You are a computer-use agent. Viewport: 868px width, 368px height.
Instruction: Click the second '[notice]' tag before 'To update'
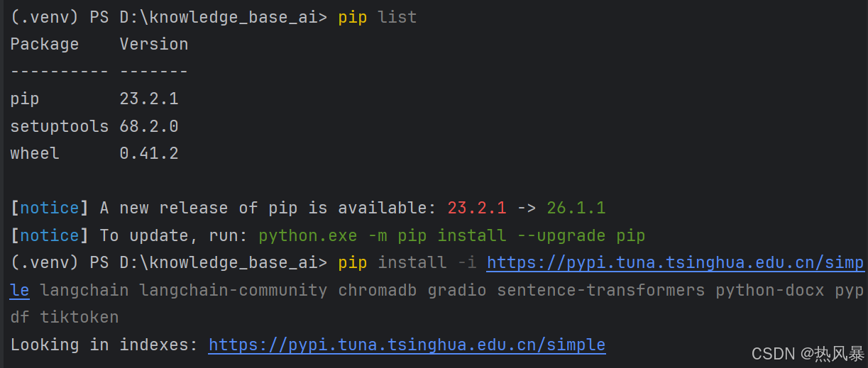pos(50,235)
